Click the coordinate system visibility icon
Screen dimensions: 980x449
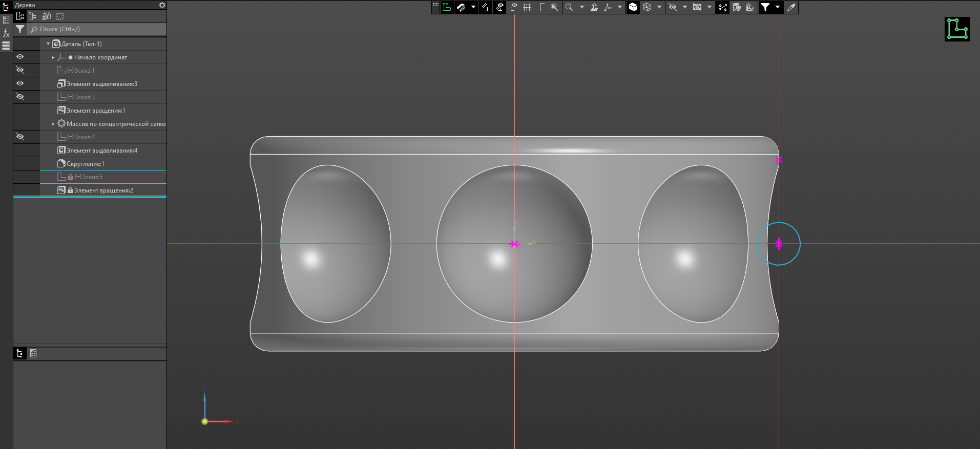513,7
